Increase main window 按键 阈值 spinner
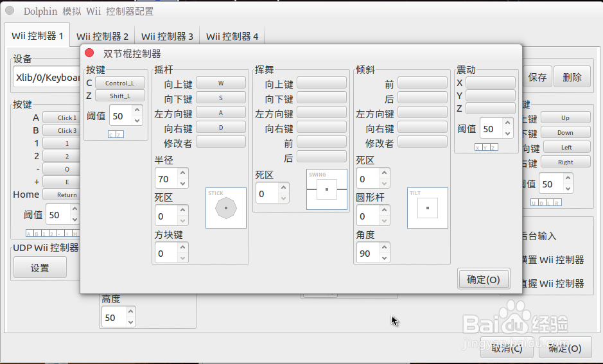Image resolution: width=603 pixels, height=364 pixels. (75, 209)
